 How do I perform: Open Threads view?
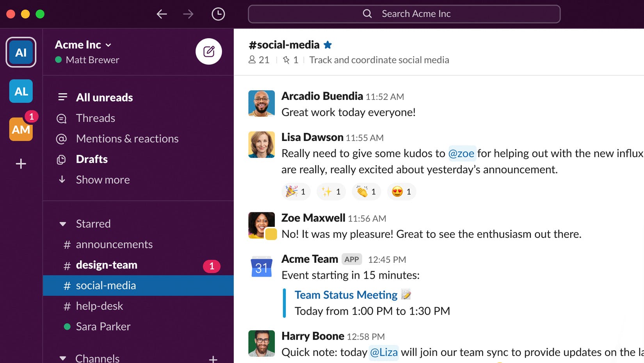95,118
